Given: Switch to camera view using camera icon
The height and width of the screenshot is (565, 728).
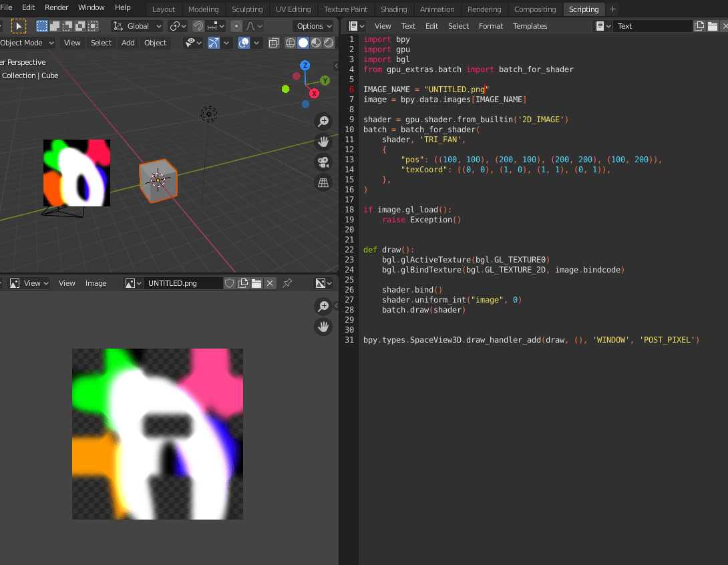Looking at the screenshot, I should (323, 162).
